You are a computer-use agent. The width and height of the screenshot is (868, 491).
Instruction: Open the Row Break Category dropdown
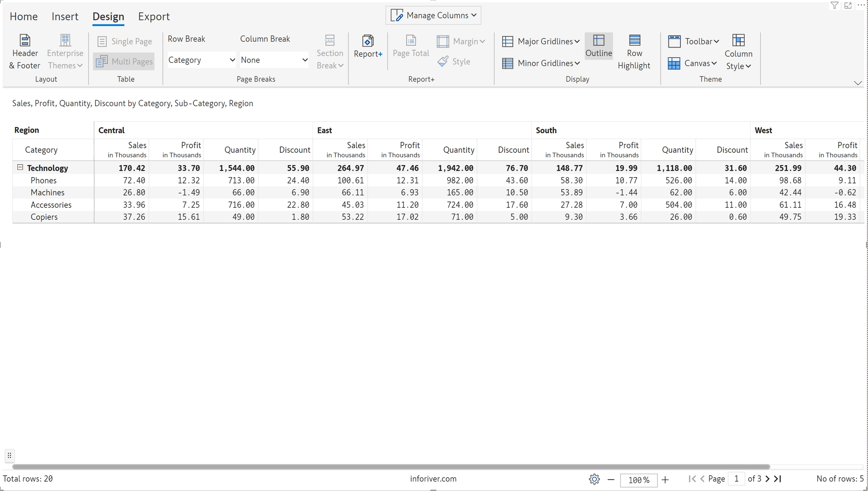point(202,60)
